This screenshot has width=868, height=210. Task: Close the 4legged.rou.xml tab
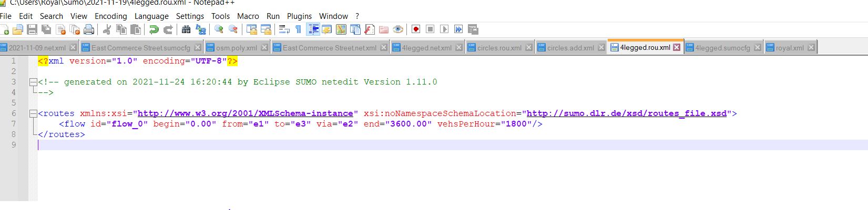coord(677,47)
